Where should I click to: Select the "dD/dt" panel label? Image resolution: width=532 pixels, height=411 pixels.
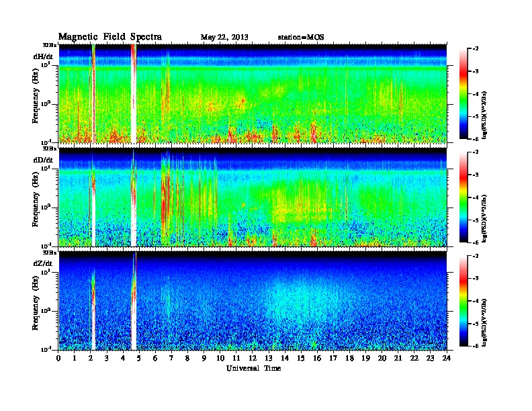[43, 160]
